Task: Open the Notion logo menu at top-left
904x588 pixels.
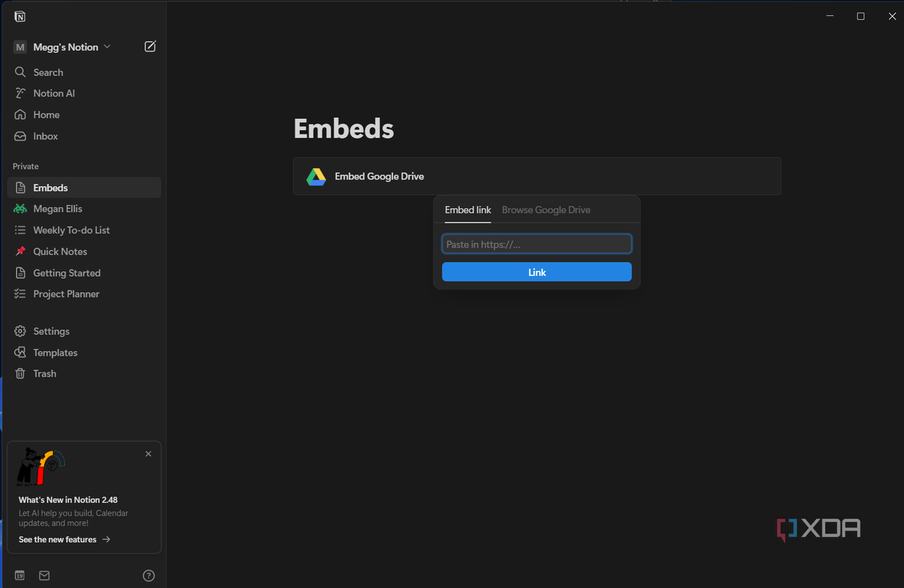Action: [x=20, y=17]
